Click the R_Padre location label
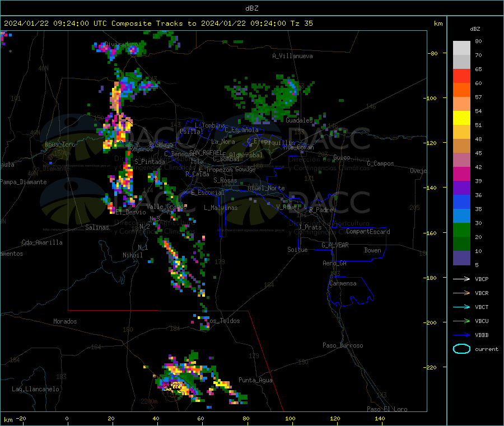 coord(321,210)
